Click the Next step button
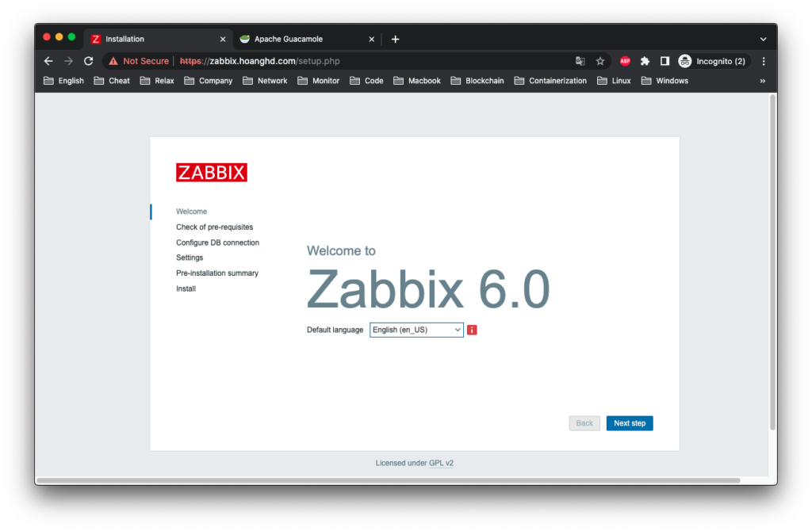 pos(630,423)
